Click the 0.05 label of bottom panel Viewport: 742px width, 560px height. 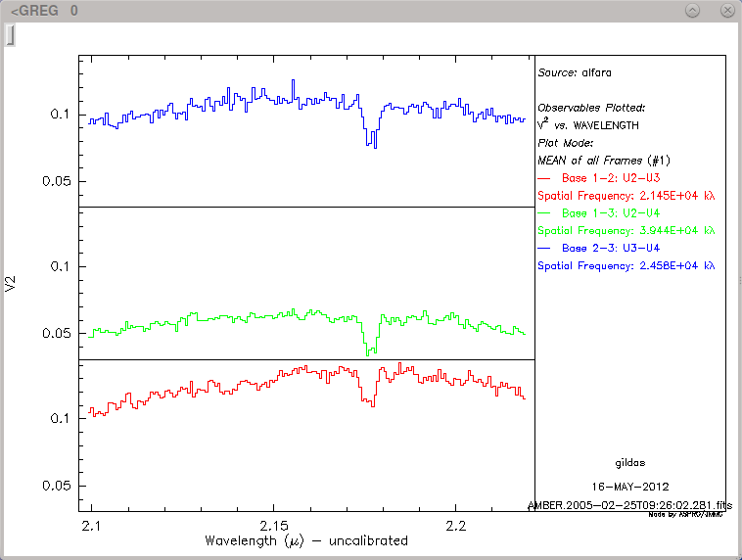pyautogui.click(x=57, y=486)
